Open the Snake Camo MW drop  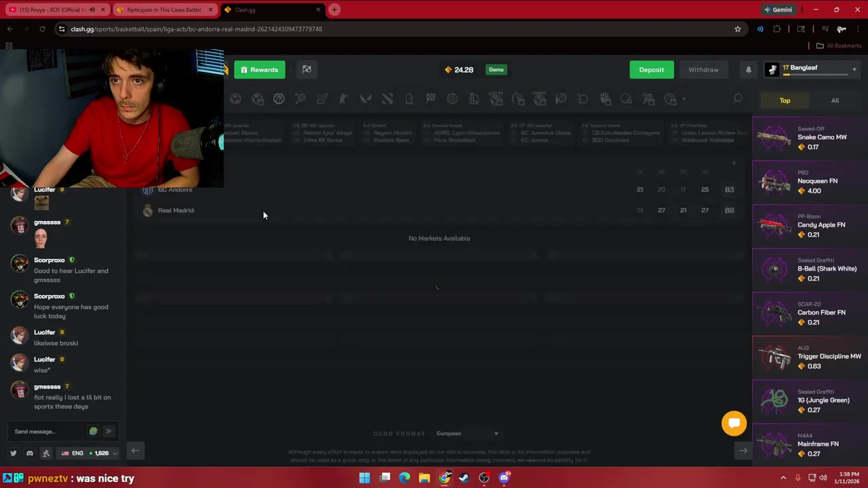(x=810, y=138)
